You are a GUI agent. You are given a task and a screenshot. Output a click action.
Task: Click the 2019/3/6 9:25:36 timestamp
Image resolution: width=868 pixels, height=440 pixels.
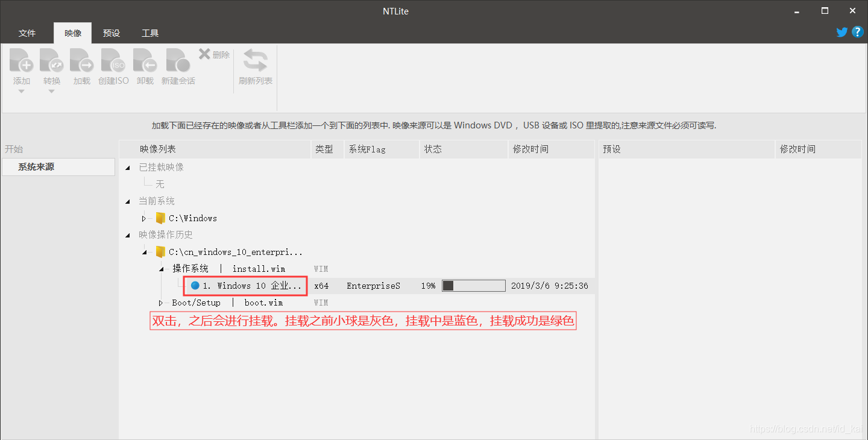click(x=549, y=286)
